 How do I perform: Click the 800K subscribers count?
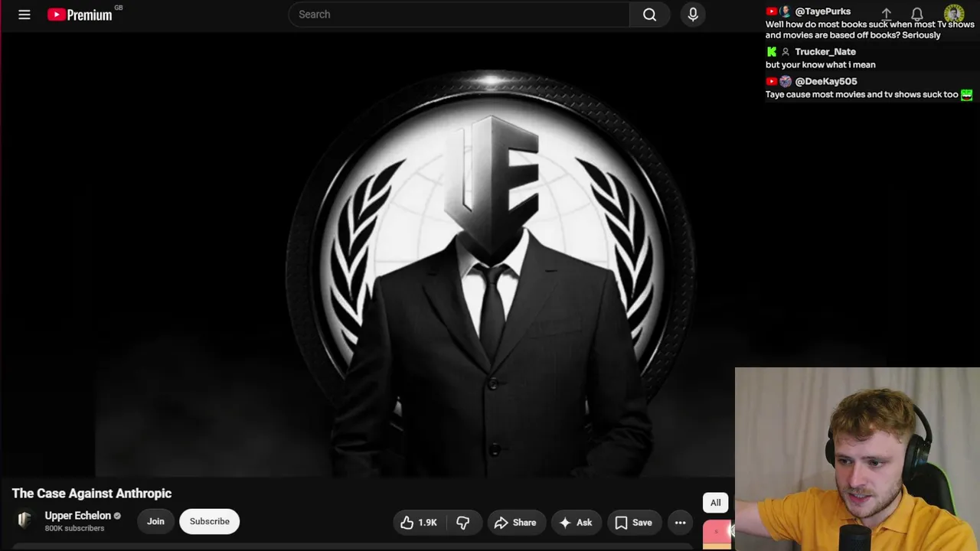tap(74, 529)
